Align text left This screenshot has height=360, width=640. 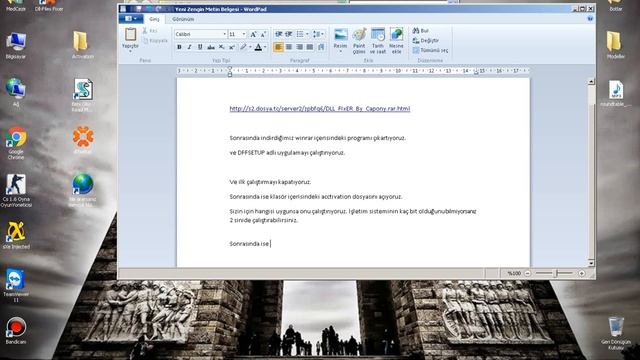(x=278, y=47)
